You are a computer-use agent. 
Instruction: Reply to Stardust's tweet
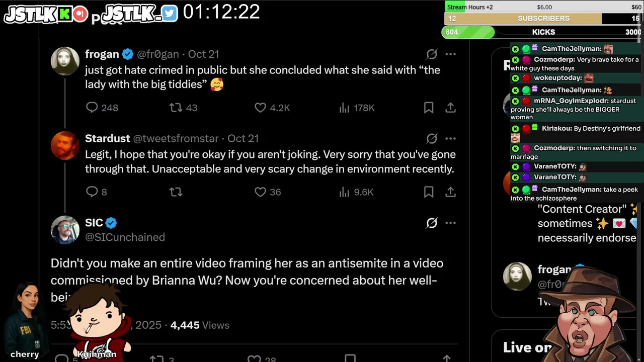(92, 192)
